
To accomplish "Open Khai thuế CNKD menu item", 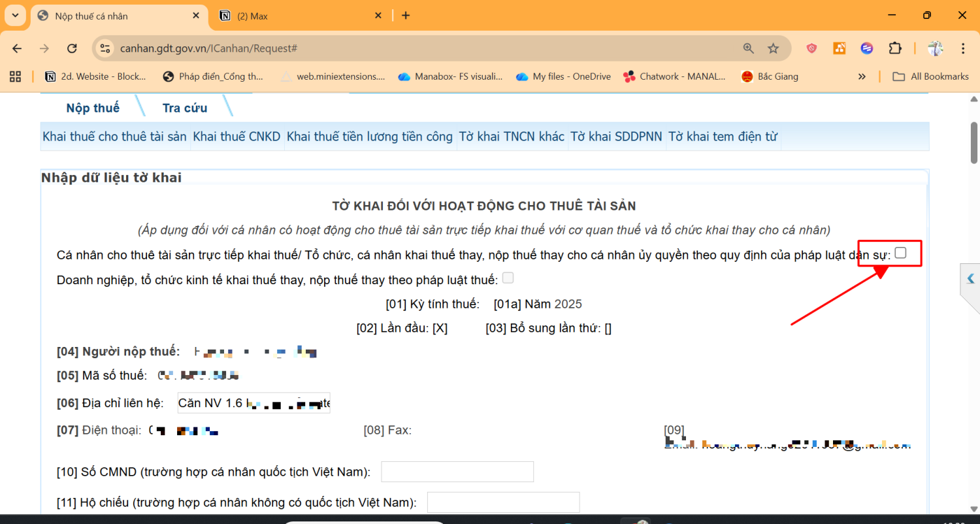I will tap(237, 137).
